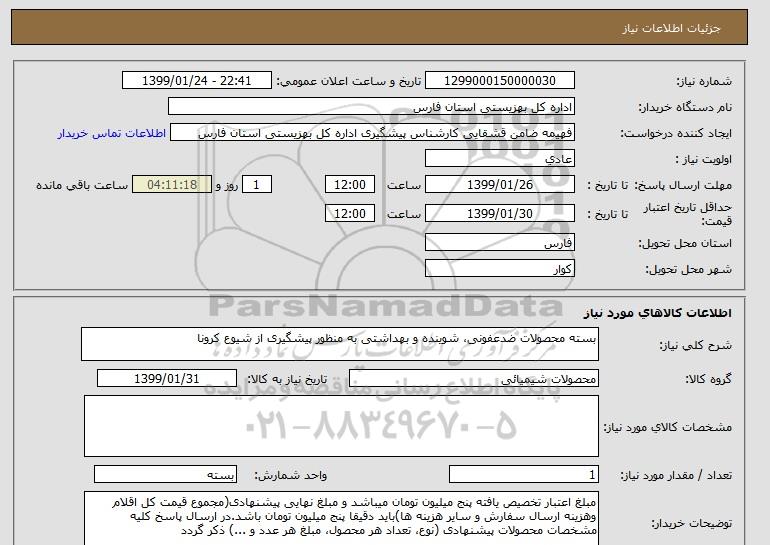
Task: Click the remaining time countdown 04:11:18
Action: (x=172, y=185)
